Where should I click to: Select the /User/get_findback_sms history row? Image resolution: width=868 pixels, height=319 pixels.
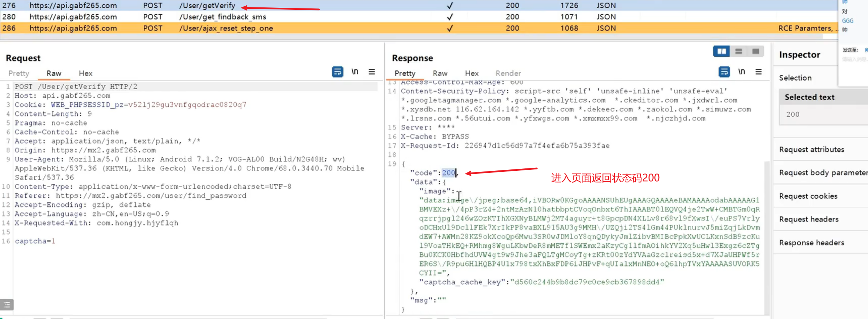click(222, 17)
